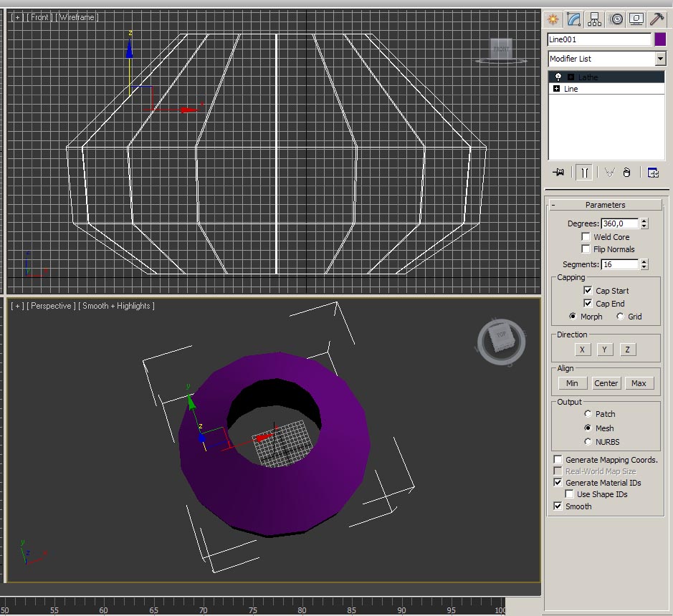
Task: Check the Flip Normals option
Action: (586, 249)
